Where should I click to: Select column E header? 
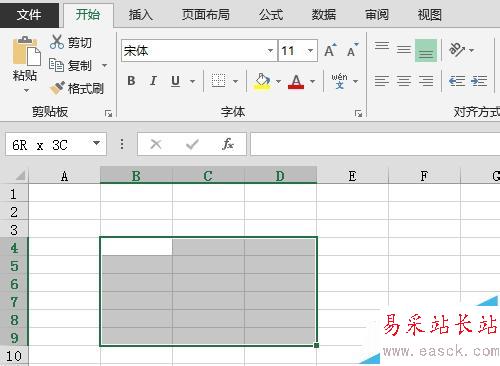(x=352, y=175)
